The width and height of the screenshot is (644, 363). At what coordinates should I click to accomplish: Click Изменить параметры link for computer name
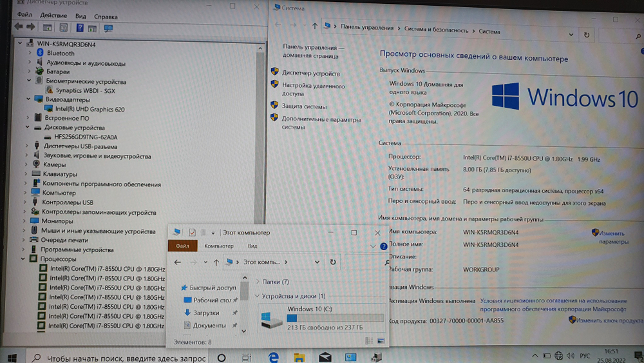(x=613, y=237)
